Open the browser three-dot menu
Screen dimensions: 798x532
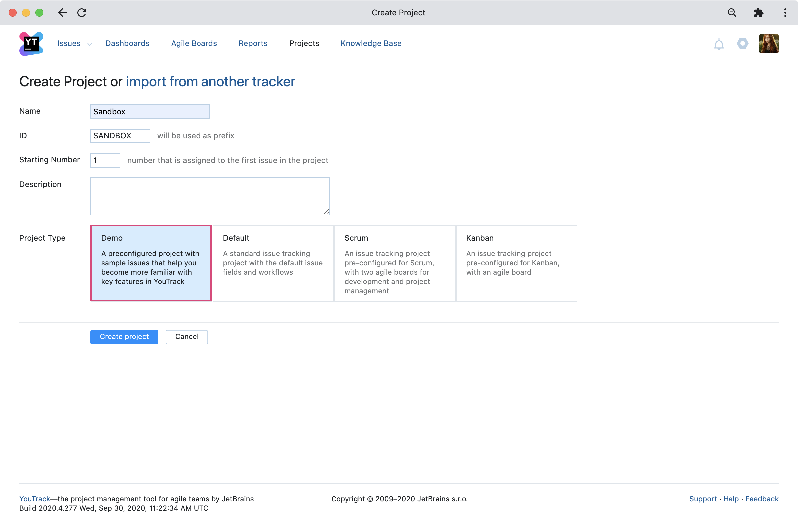(x=785, y=13)
